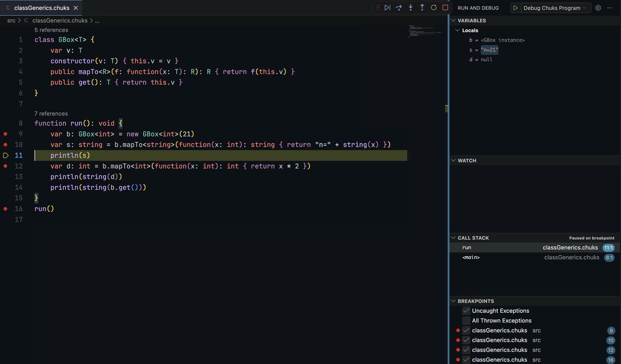Click the run() call on line 16
The width and height of the screenshot is (621, 364).
44,209
